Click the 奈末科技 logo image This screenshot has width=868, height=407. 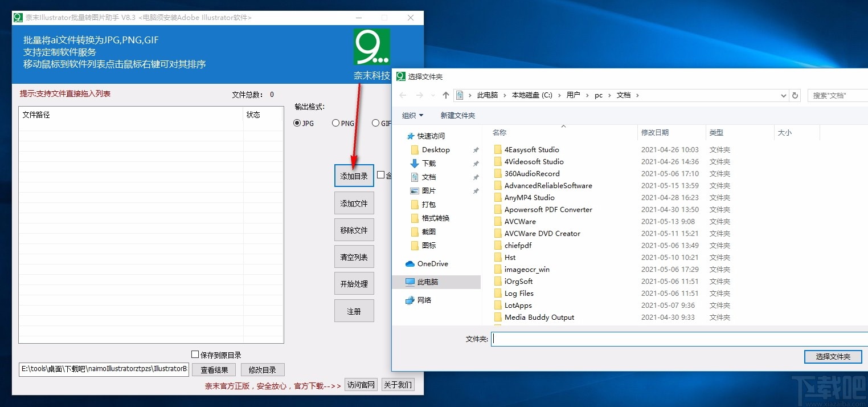(372, 47)
